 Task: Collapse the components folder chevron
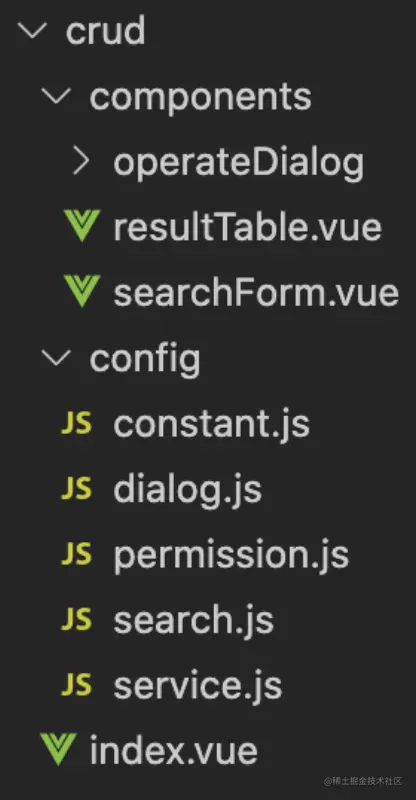click(x=56, y=96)
